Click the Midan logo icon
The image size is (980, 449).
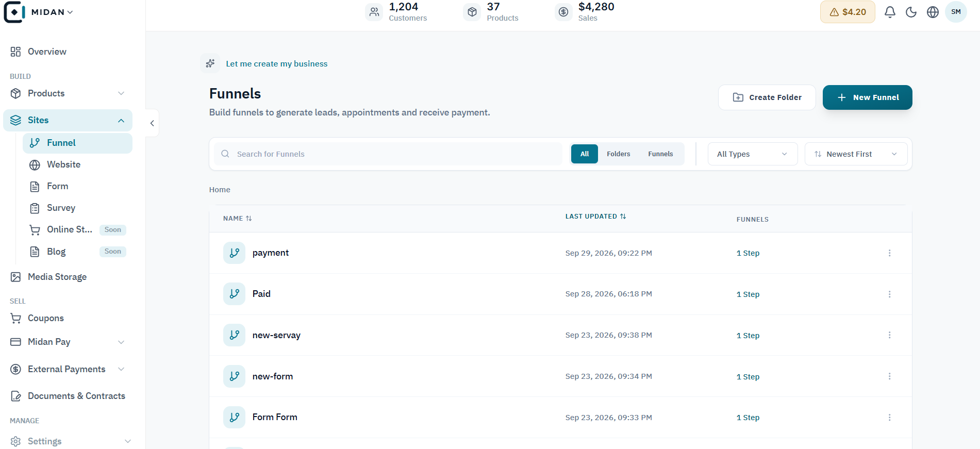14,12
